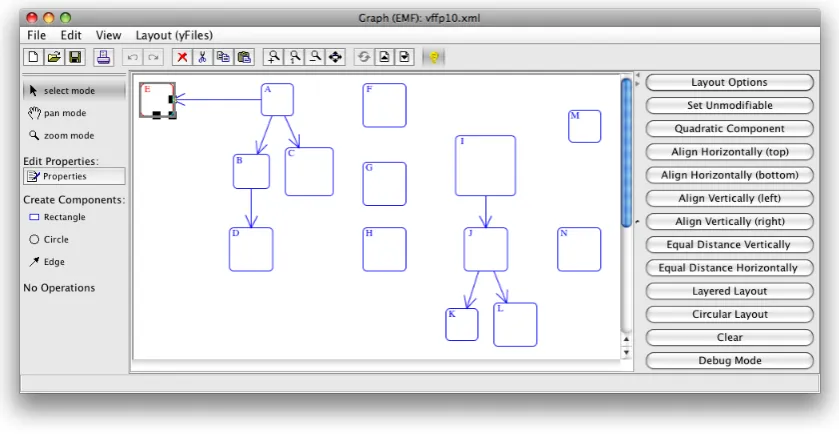839x434 pixels.
Task: Click Align Horizontally (bottom) button
Action: point(729,175)
